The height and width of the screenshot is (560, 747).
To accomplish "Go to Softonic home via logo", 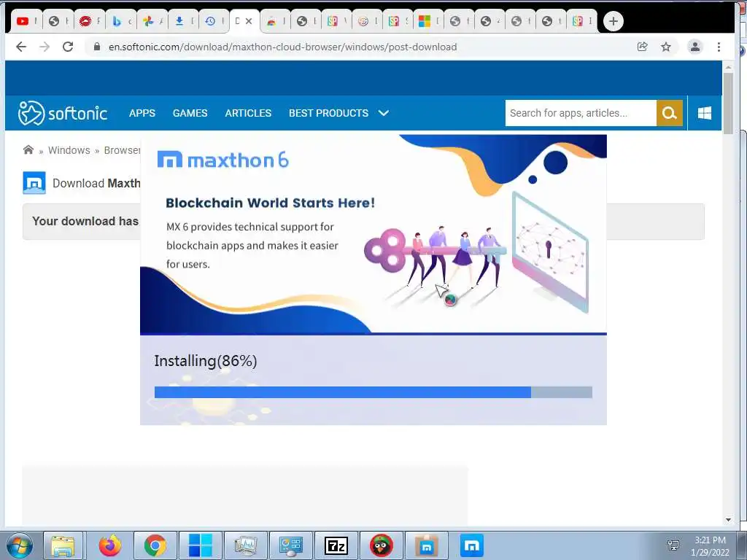I will click(63, 113).
